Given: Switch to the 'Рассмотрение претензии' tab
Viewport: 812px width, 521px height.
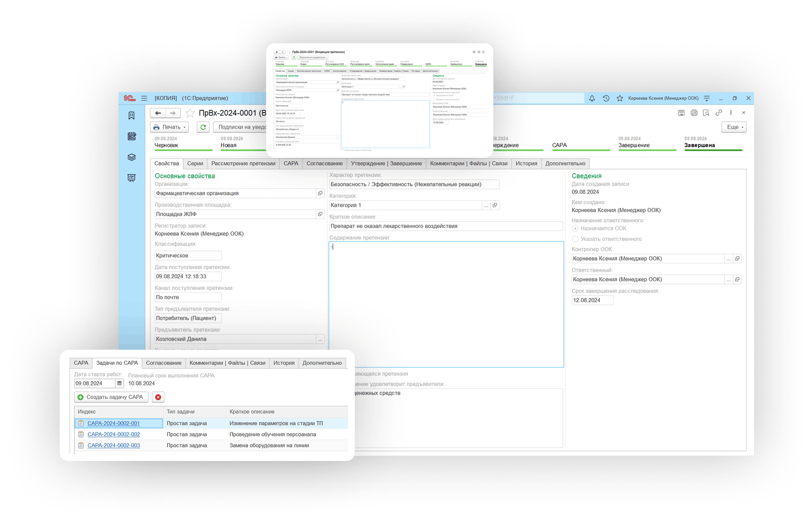Looking at the screenshot, I should (243, 164).
